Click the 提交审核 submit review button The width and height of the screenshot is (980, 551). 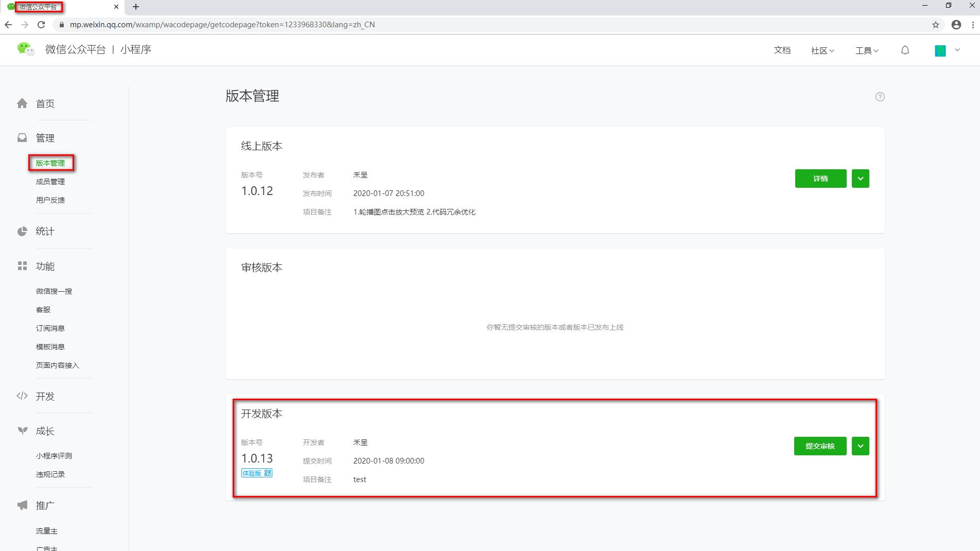click(x=820, y=446)
